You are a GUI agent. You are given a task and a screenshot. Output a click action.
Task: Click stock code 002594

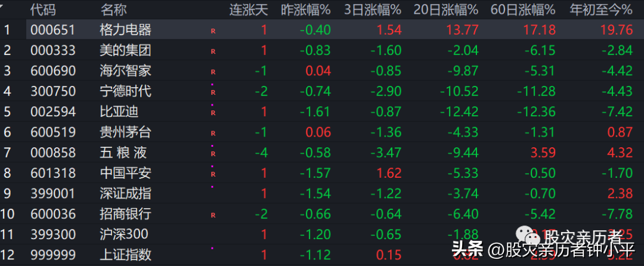[x=53, y=112]
